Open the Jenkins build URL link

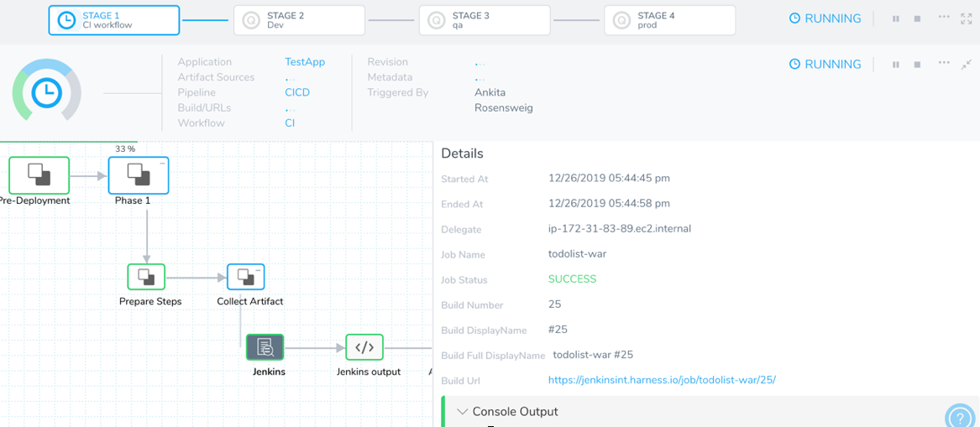click(x=662, y=379)
